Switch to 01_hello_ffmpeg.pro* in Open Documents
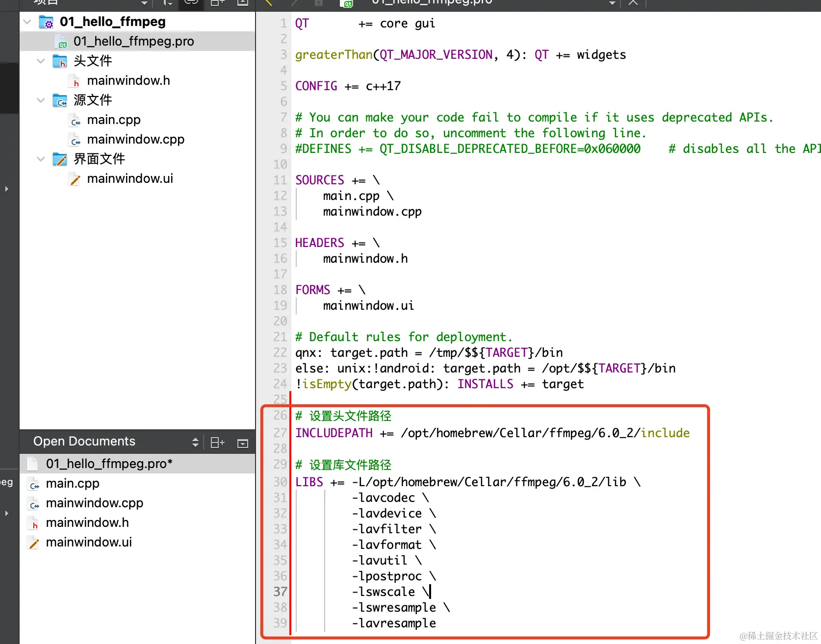 [x=137, y=464]
